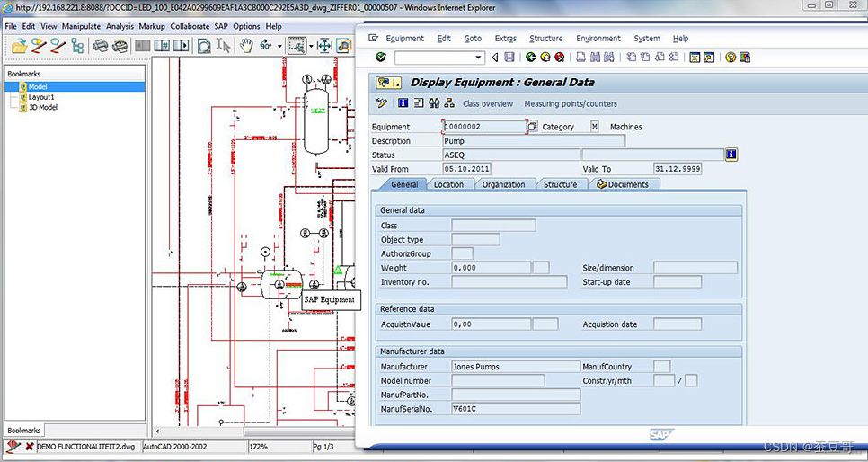Click Pg 1/3 in status bar
Viewport: 868px width, 462px height.
click(323, 446)
